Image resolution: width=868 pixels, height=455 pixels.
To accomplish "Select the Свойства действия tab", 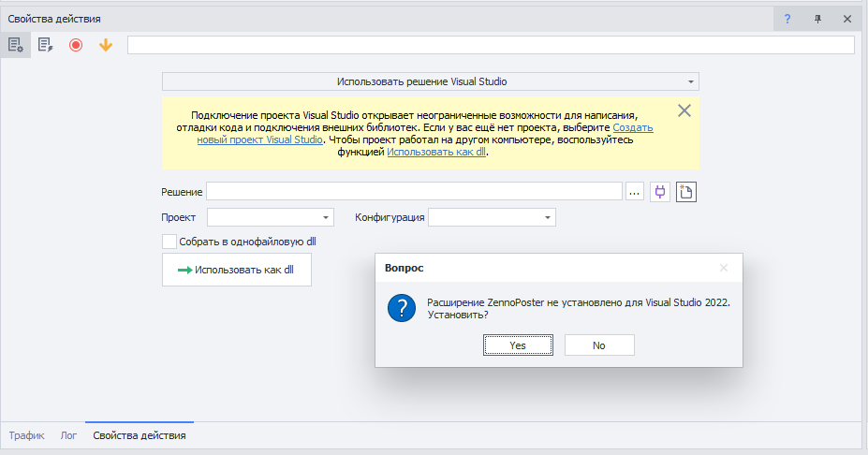I will (x=140, y=435).
